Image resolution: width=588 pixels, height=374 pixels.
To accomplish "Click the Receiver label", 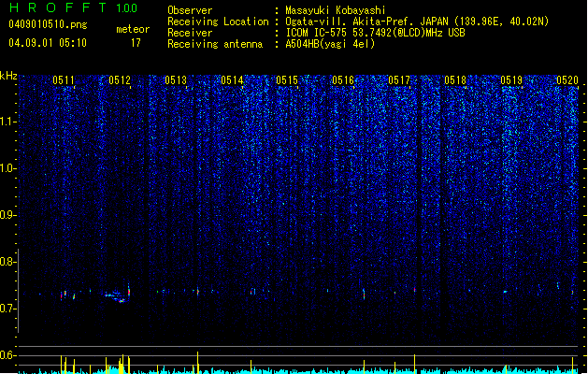I will tap(190, 33).
